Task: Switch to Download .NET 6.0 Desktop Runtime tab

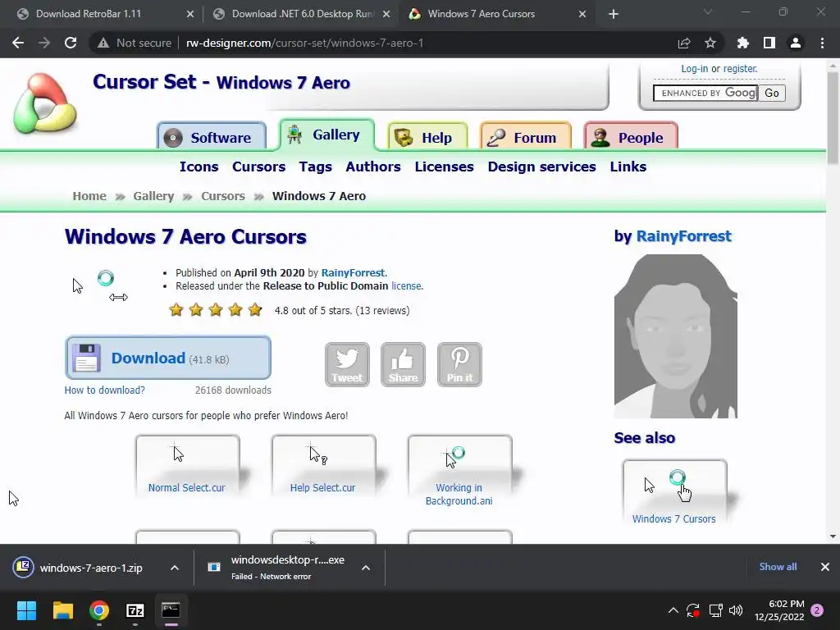Action: click(302, 14)
